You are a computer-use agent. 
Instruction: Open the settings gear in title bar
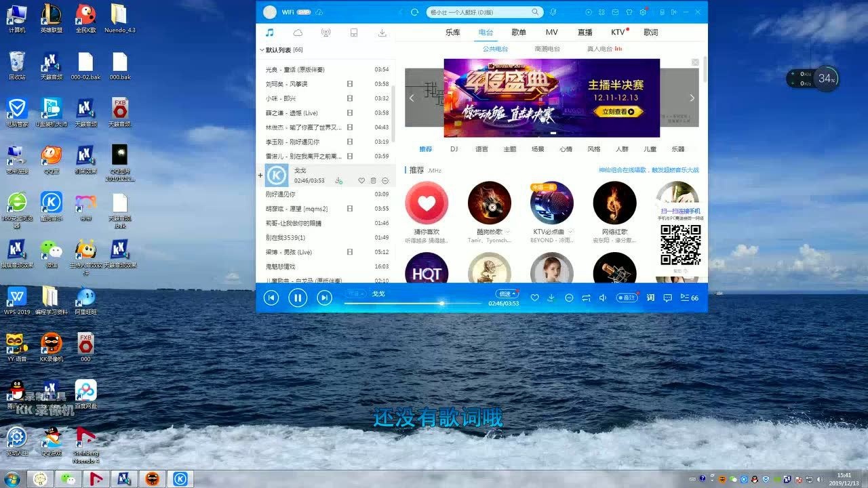coord(643,12)
